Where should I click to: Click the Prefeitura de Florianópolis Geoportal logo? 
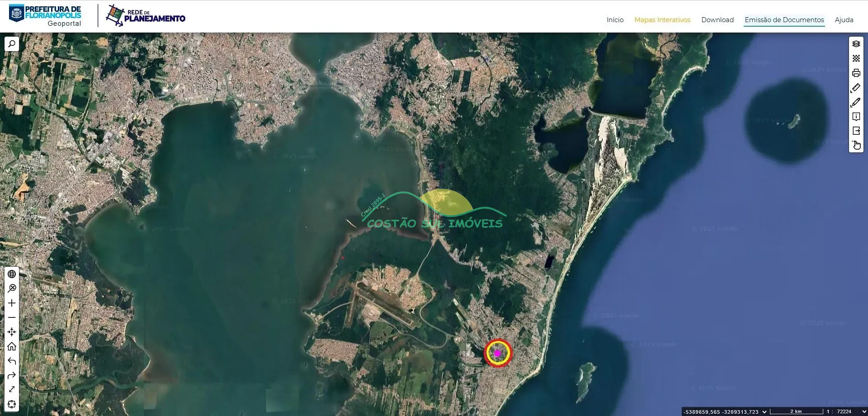pyautogui.click(x=45, y=16)
